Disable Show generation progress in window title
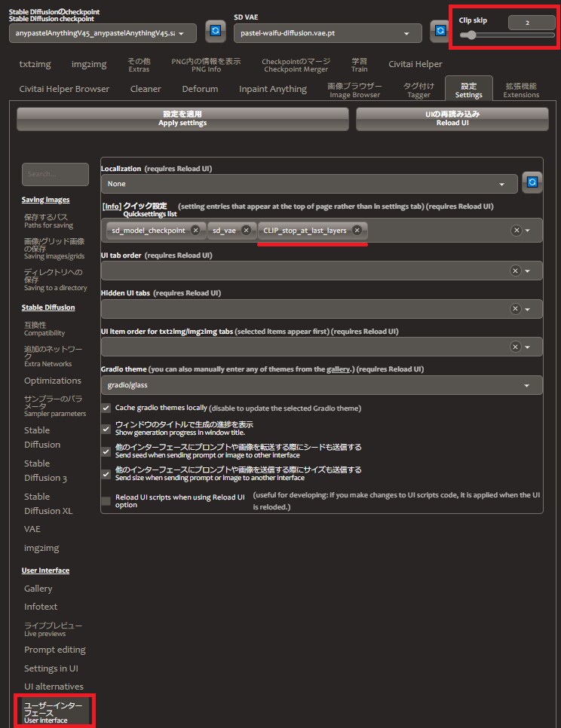 click(106, 428)
